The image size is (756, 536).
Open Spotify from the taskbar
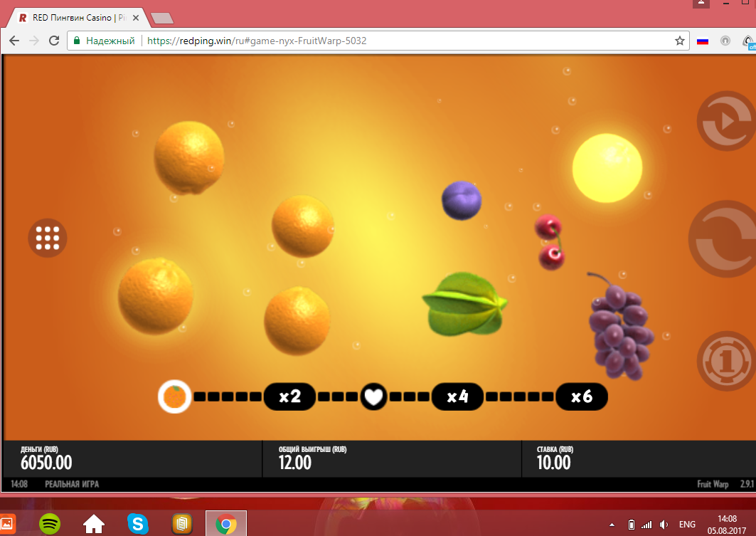click(50, 524)
